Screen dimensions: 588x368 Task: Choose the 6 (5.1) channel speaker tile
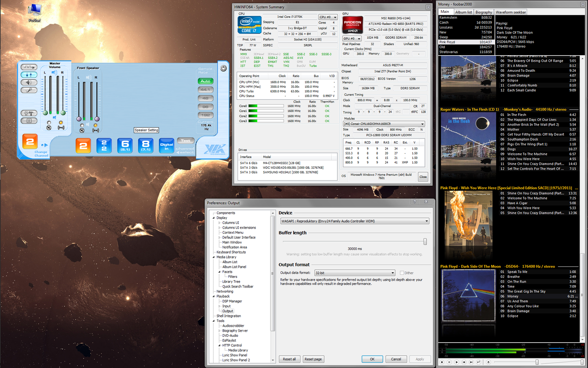click(x=124, y=146)
